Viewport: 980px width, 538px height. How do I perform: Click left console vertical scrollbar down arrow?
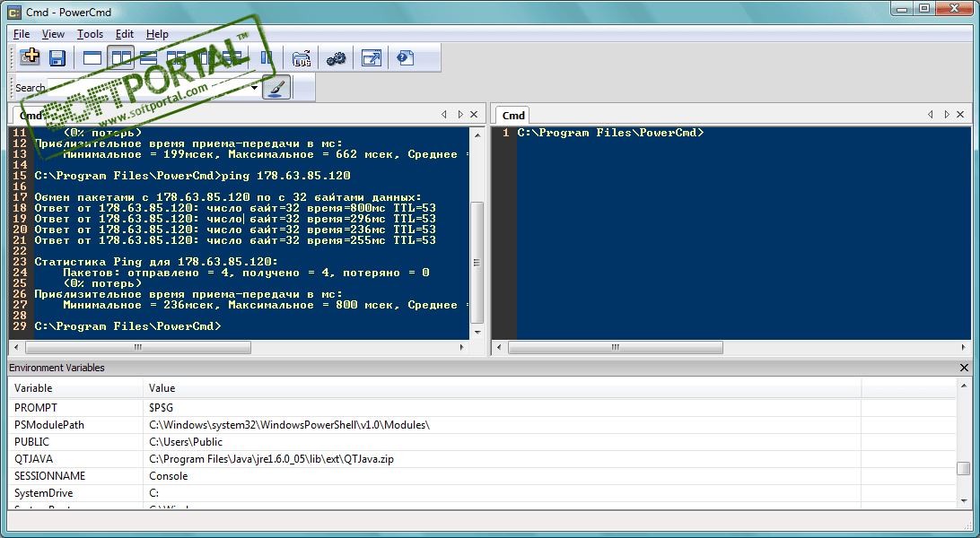coord(477,333)
